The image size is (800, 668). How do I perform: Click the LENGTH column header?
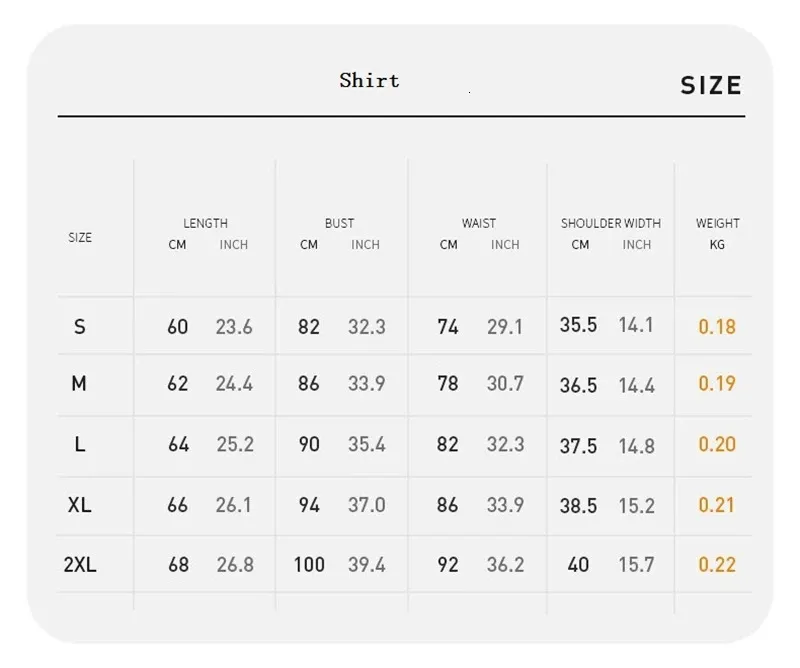point(205,223)
